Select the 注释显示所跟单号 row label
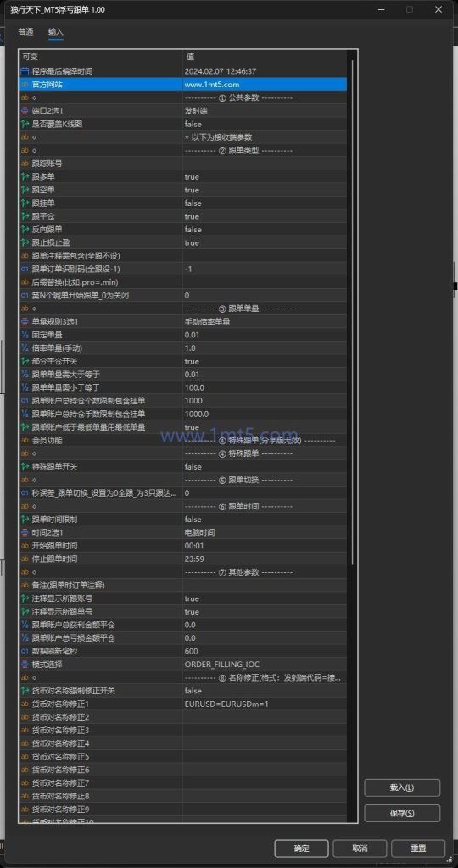The height and width of the screenshot is (868, 458). [x=60, y=612]
